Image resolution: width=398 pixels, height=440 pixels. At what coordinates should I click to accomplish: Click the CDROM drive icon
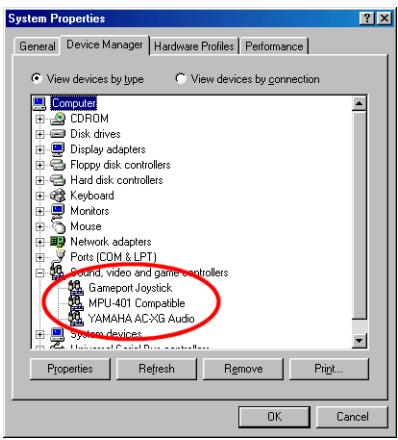(57, 119)
